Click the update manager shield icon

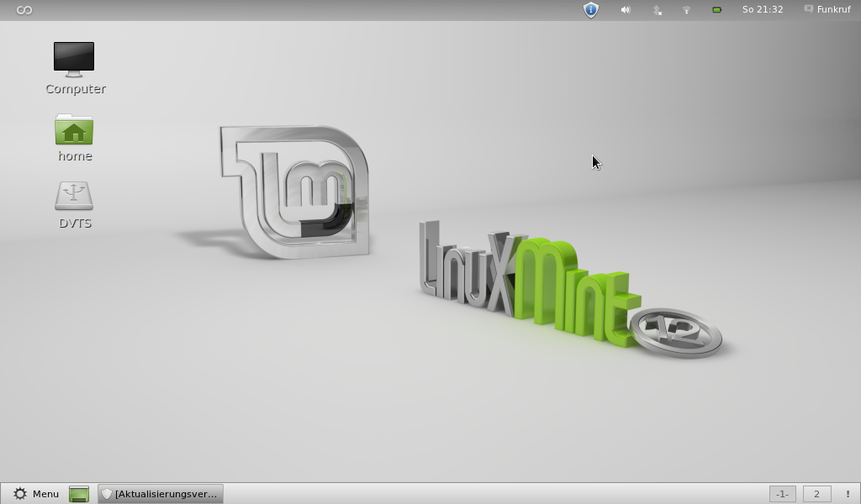click(x=591, y=10)
